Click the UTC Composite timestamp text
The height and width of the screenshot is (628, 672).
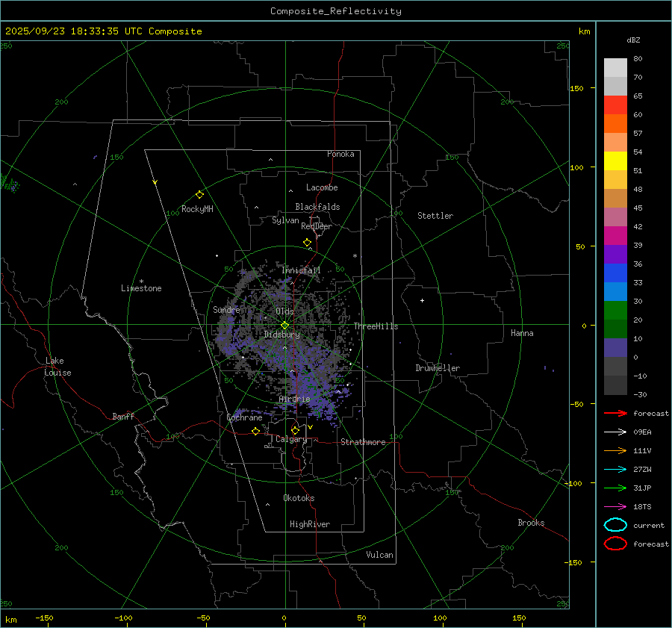103,31
